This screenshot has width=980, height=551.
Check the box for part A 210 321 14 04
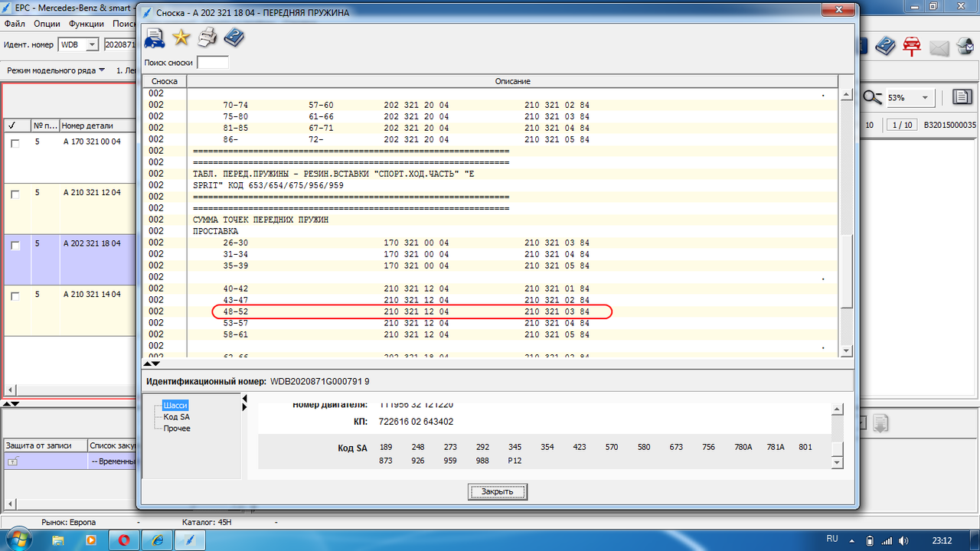coord(15,297)
